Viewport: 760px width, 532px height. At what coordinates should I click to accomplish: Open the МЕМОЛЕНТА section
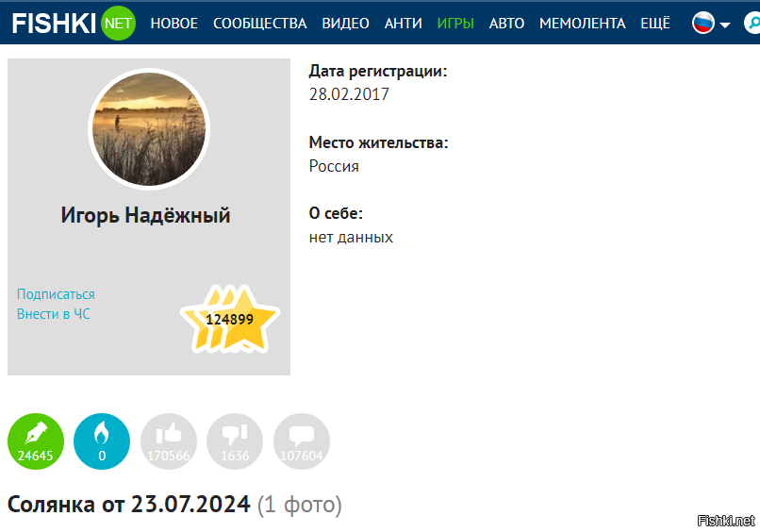[583, 24]
